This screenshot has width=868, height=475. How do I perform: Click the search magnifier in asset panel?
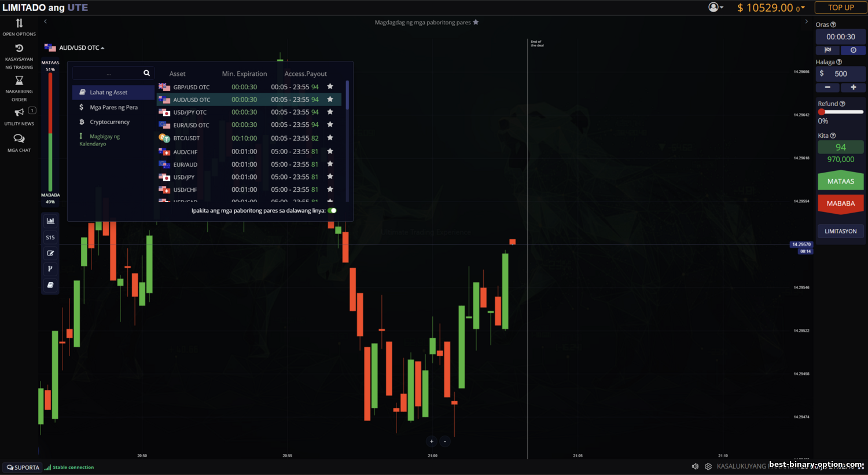click(146, 73)
